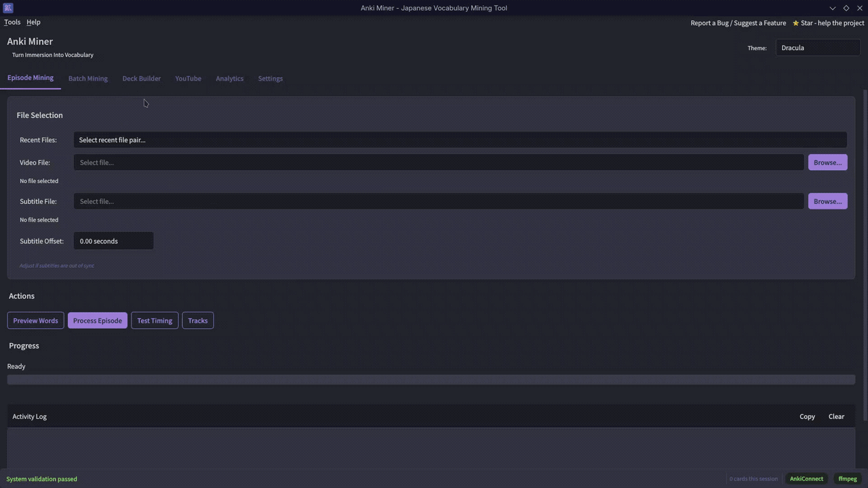Image resolution: width=868 pixels, height=488 pixels.
Task: Copy the Activity Log
Action: tap(807, 417)
